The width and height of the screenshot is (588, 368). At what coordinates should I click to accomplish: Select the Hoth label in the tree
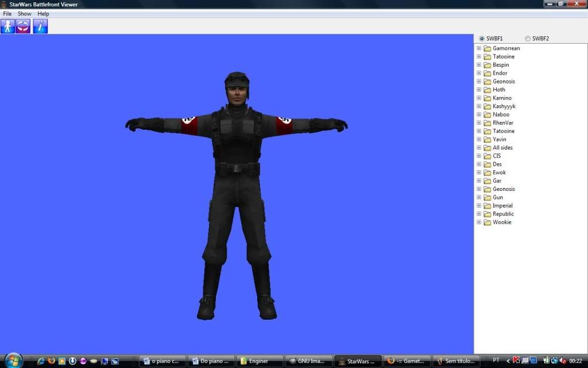(x=499, y=89)
